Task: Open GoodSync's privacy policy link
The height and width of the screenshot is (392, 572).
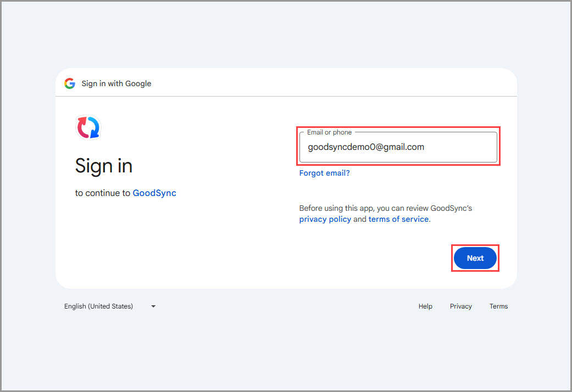Action: [x=325, y=219]
